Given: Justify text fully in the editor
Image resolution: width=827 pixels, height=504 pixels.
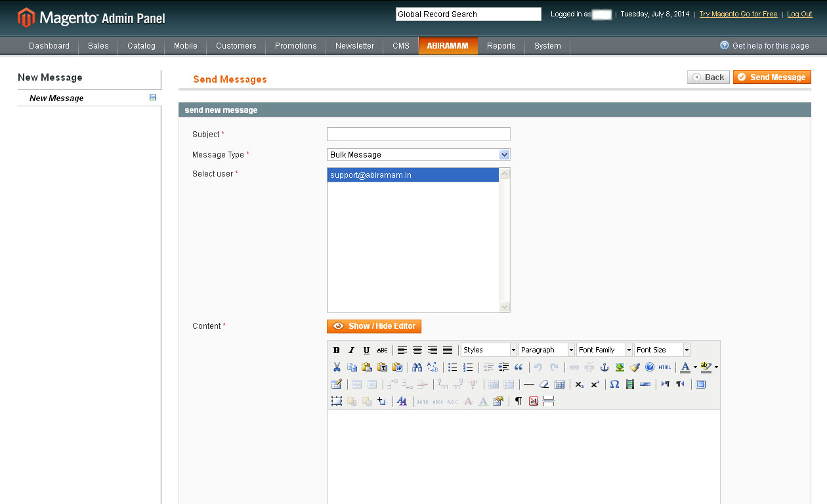Looking at the screenshot, I should (448, 350).
